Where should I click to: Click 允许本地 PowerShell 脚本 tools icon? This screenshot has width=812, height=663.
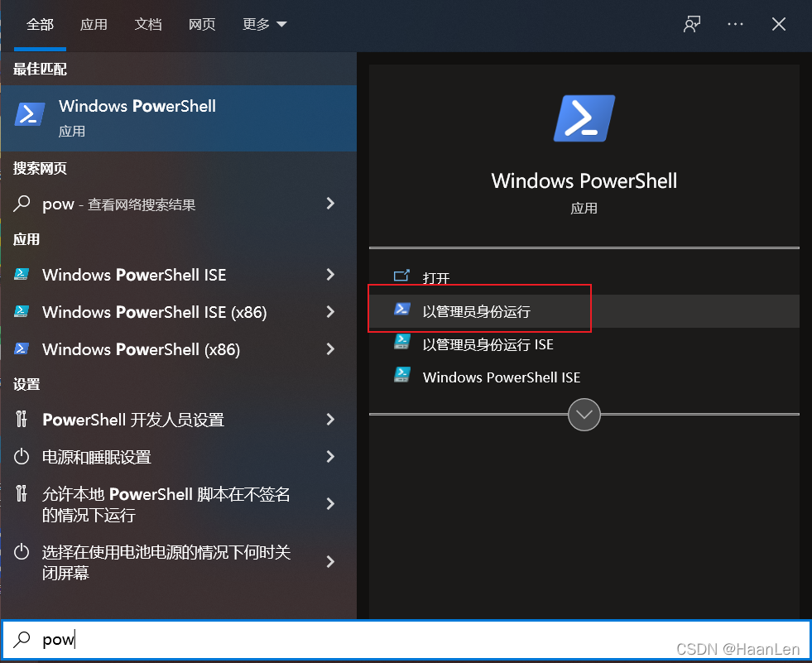pyautogui.click(x=22, y=493)
